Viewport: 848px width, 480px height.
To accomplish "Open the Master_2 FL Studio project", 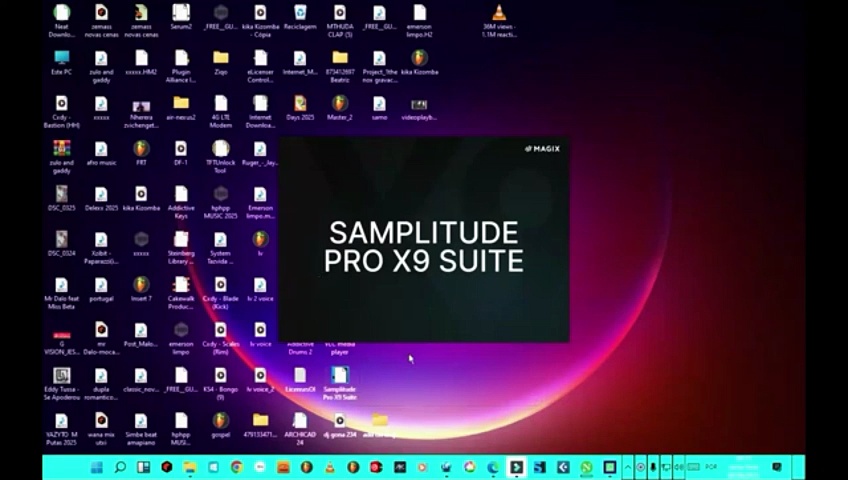I will [x=340, y=103].
